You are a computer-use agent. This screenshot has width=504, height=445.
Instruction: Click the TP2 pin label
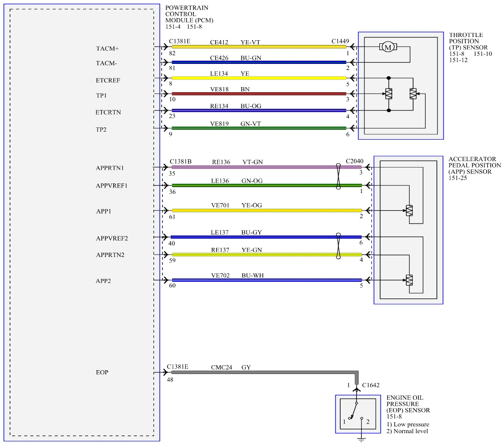click(x=101, y=130)
